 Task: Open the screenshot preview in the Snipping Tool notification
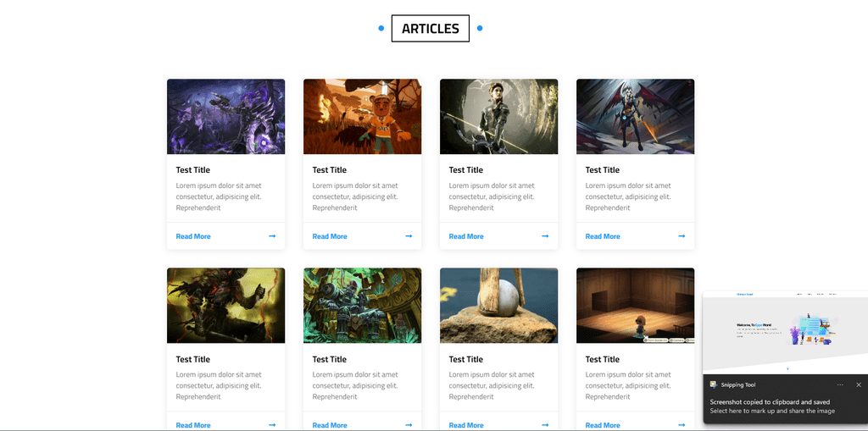point(786,333)
